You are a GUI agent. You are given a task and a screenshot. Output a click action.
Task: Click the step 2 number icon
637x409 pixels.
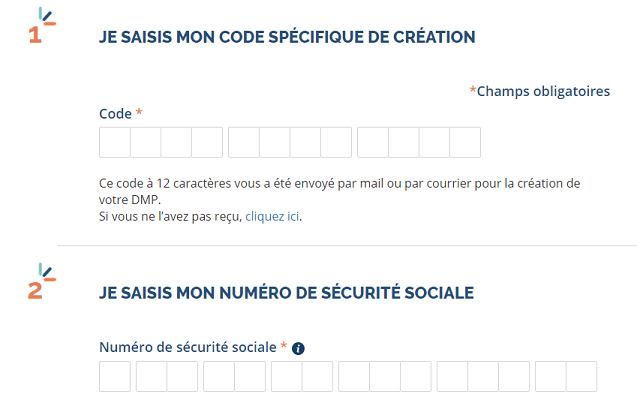click(37, 286)
